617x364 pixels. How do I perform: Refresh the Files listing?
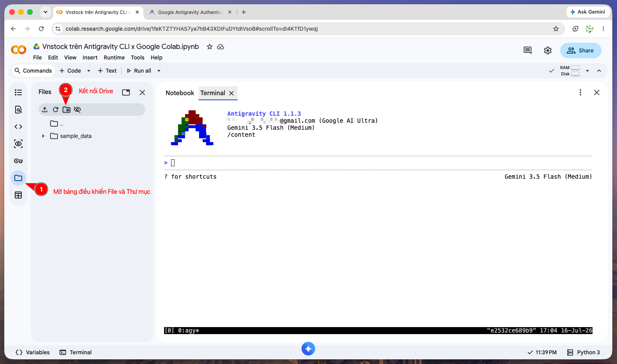[56, 110]
